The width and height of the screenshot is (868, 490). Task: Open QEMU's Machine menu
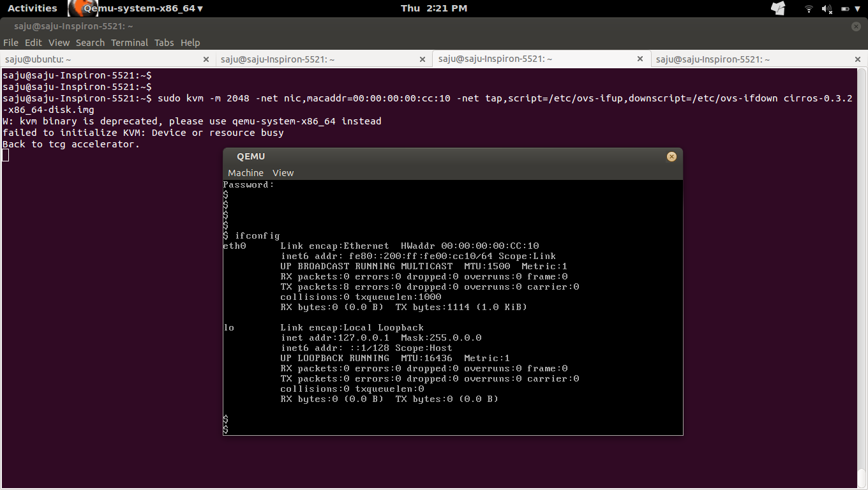pos(245,172)
